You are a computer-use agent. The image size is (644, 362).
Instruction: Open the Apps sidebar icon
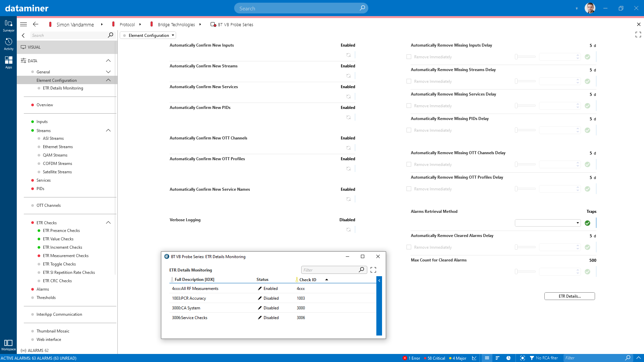(x=8, y=63)
